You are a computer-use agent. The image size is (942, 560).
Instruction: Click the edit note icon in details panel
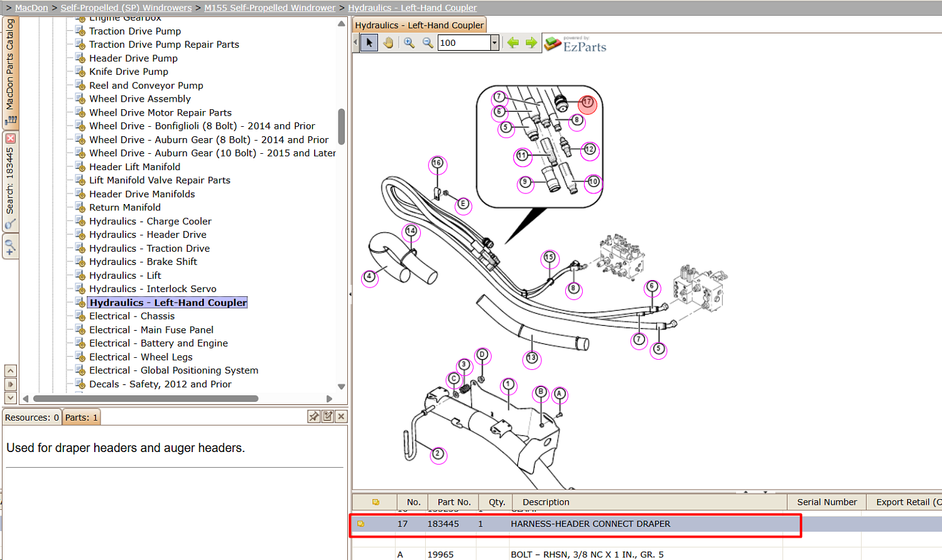click(328, 416)
